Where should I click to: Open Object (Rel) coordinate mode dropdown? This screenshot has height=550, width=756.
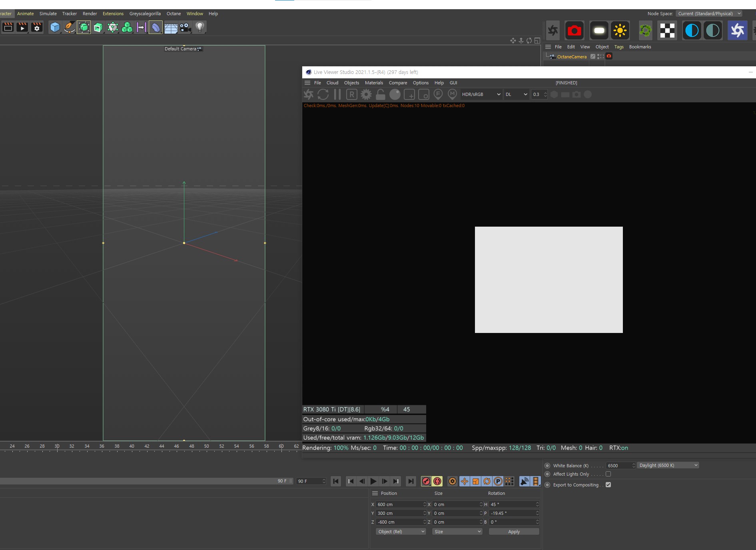[x=401, y=532]
